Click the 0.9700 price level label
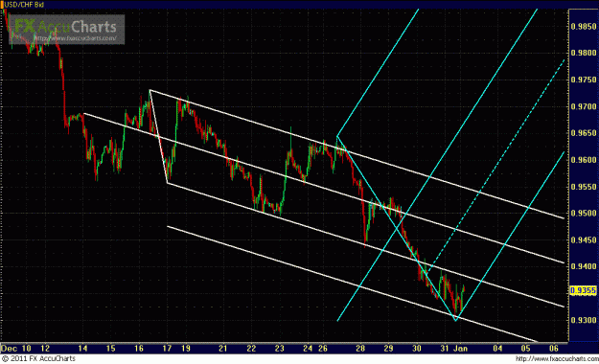599x364 pixels. pyautogui.click(x=584, y=106)
